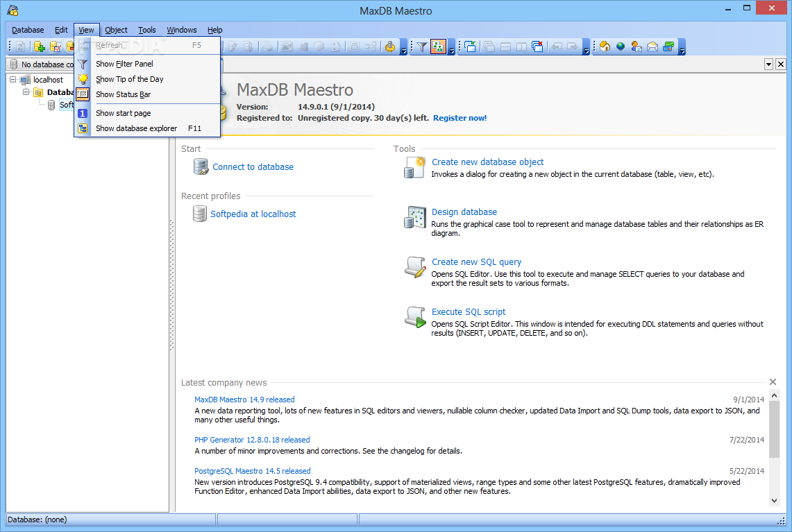Open the PostgreSQL Maestro 14.5 released news
Image resolution: width=792 pixels, height=532 pixels.
[x=253, y=472]
